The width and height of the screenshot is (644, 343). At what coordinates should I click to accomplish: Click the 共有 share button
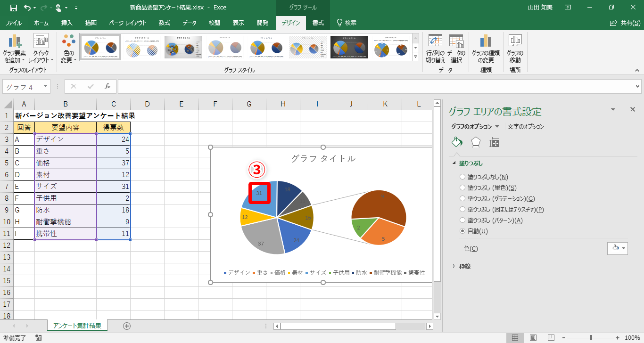pos(625,23)
